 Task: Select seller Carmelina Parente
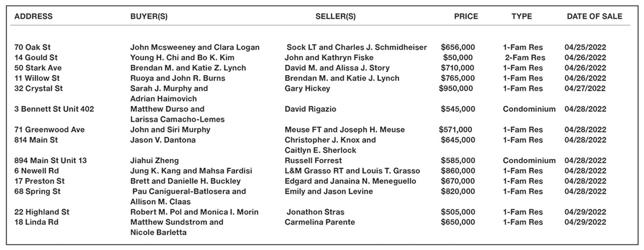pos(320,222)
